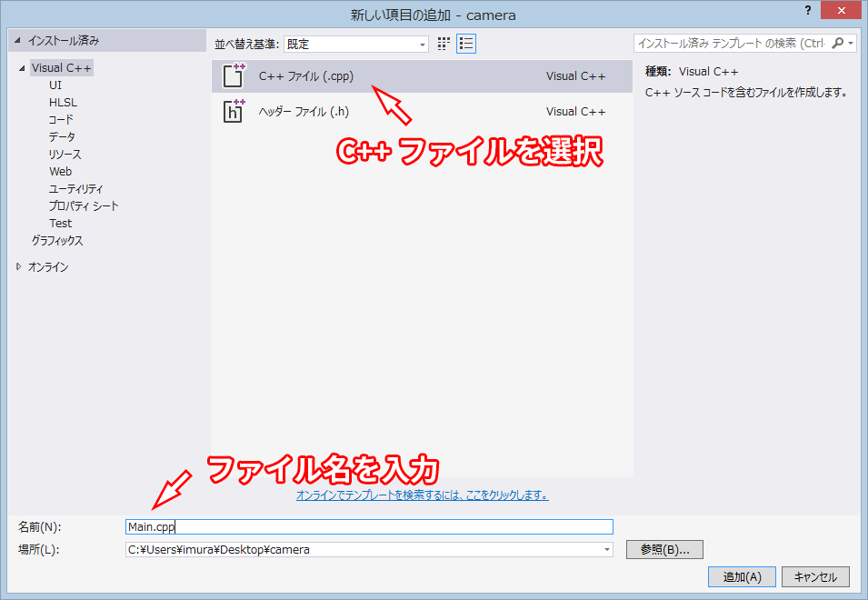Viewport: 868px width, 600px height.
Task: Open the template search box dropdown
Action: 851,43
